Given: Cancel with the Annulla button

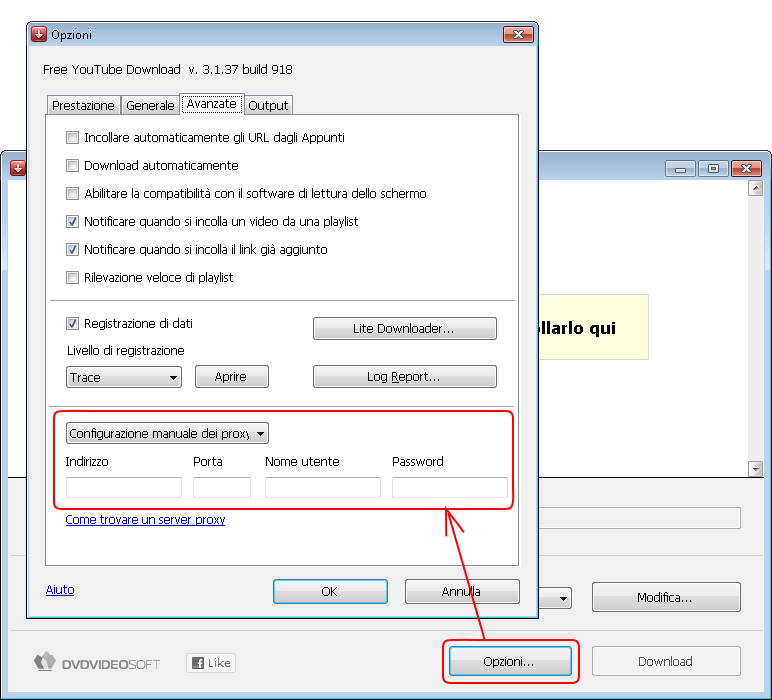Looking at the screenshot, I should click(462, 591).
